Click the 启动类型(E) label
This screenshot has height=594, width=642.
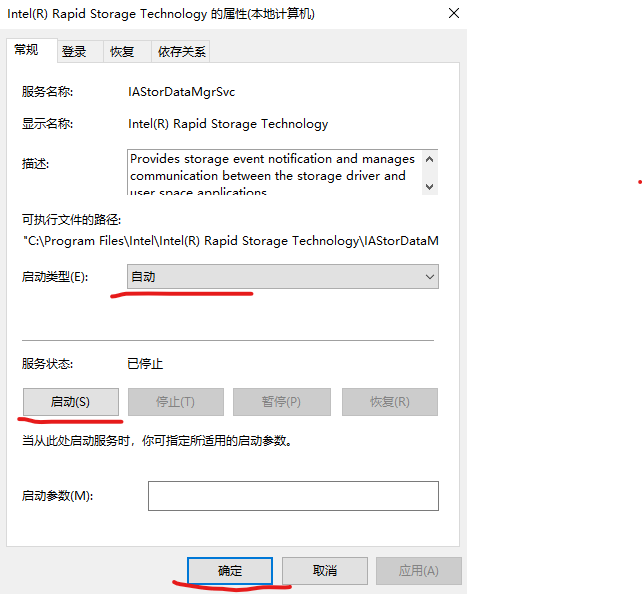(x=55, y=277)
